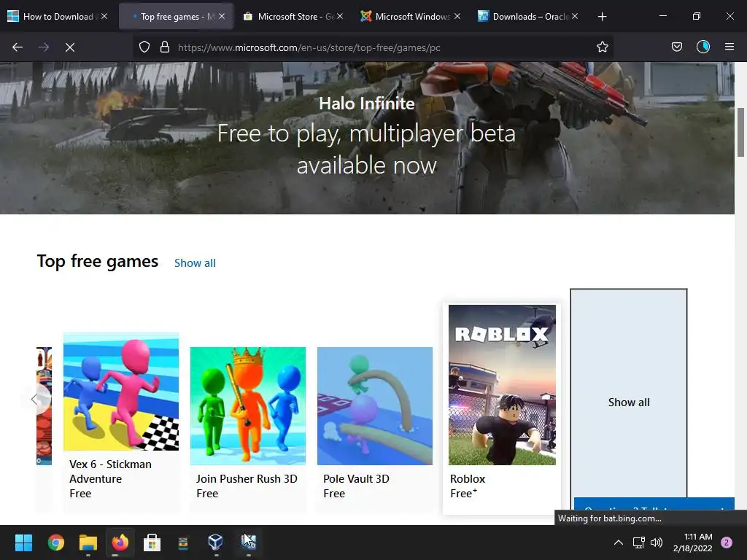Image resolution: width=747 pixels, height=560 pixels.
Task: Open the large Show all tile
Action: (x=629, y=393)
